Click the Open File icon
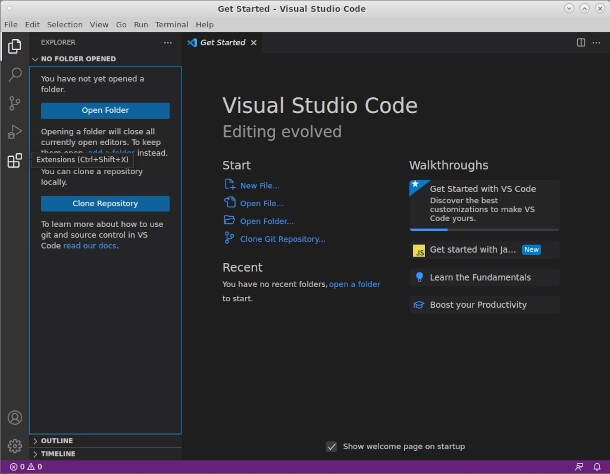This screenshot has height=474, width=610. click(x=230, y=202)
